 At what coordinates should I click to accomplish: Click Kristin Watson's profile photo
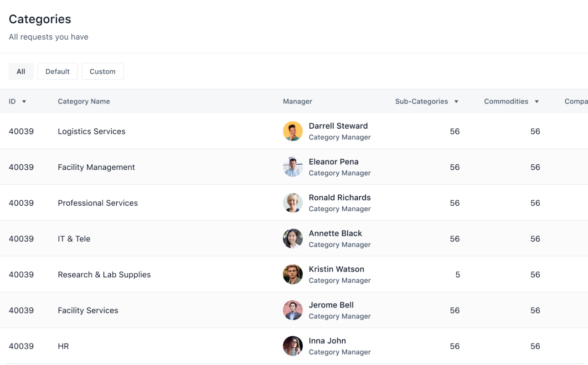pos(293,275)
